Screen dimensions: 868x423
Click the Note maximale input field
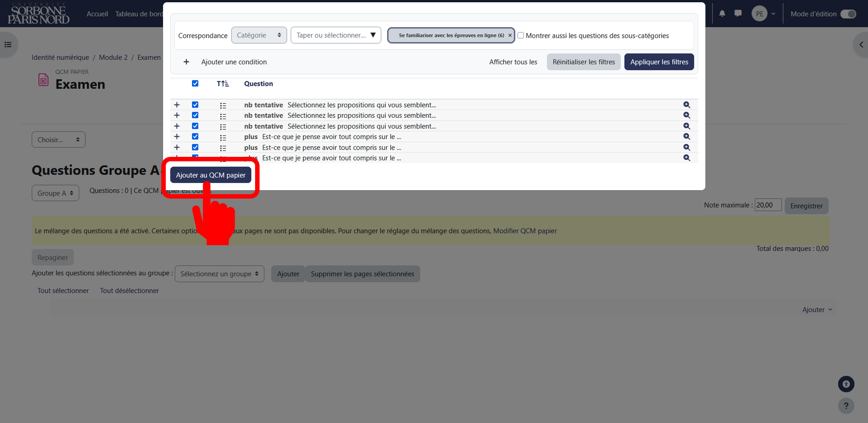(768, 205)
